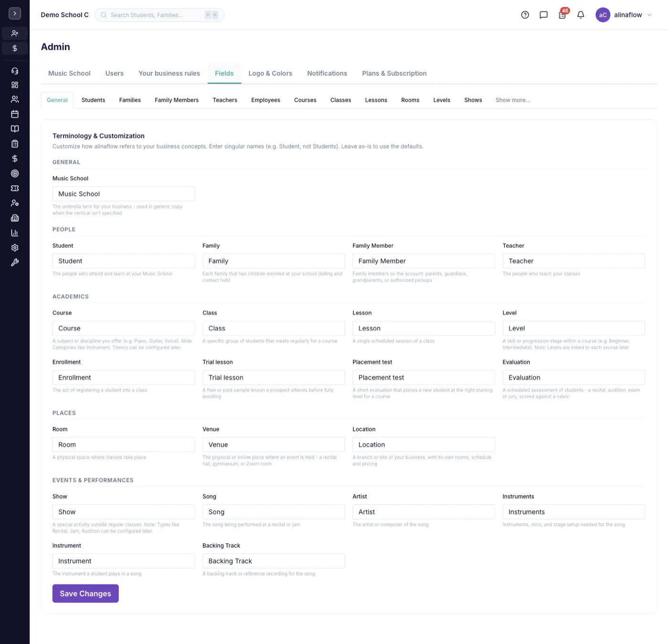Viewport: 668px width, 644px height.
Task: Open the notifications bell icon
Action: tap(581, 15)
